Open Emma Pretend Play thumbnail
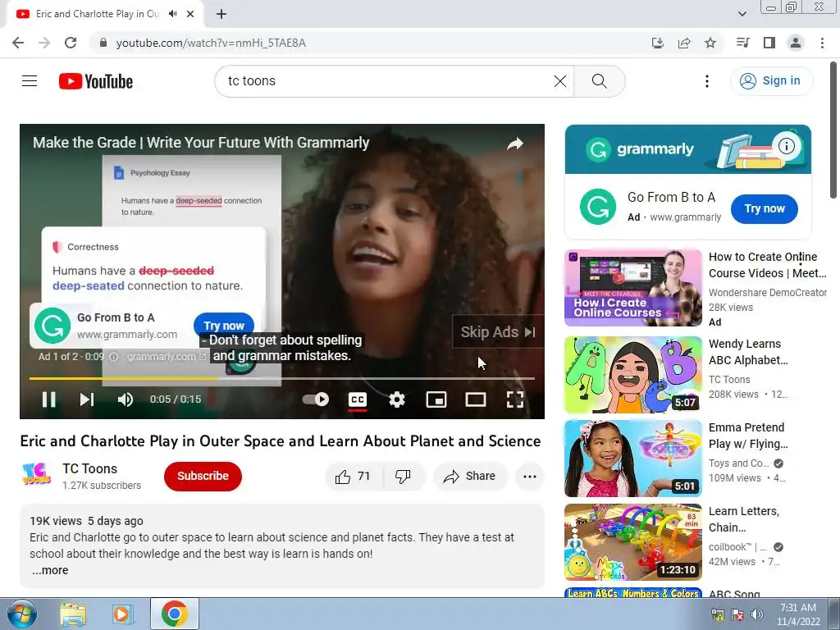Viewport: 840px width, 630px height. point(633,459)
